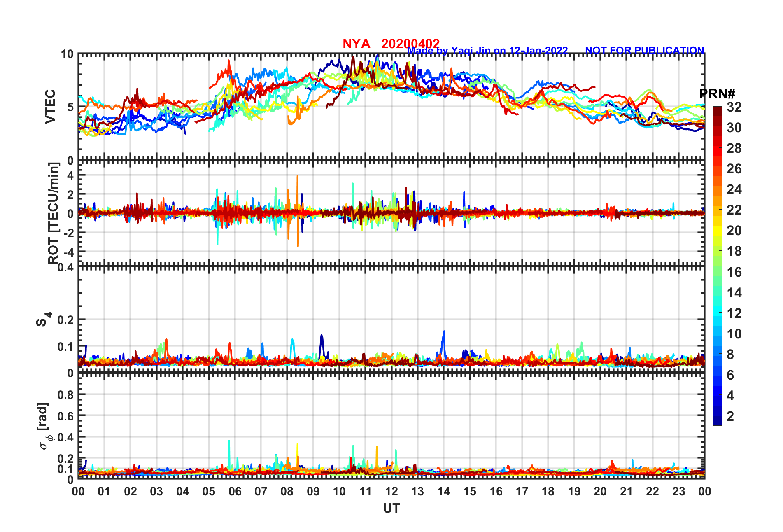Click the S4 y-axis label
The image size is (783, 532).
pyautogui.click(x=43, y=319)
